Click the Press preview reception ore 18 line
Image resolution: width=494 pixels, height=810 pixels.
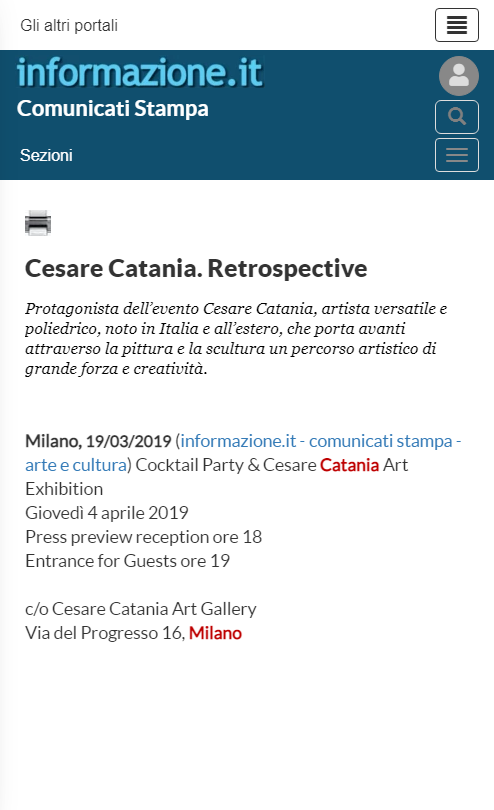(x=144, y=537)
